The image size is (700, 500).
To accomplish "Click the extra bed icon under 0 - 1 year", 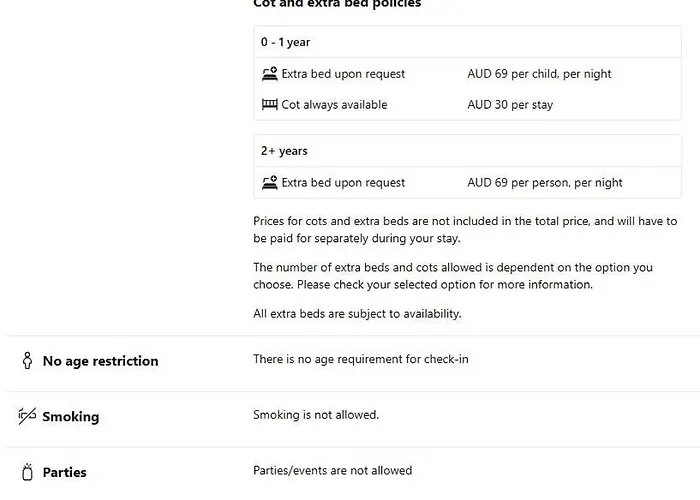I will (270, 74).
